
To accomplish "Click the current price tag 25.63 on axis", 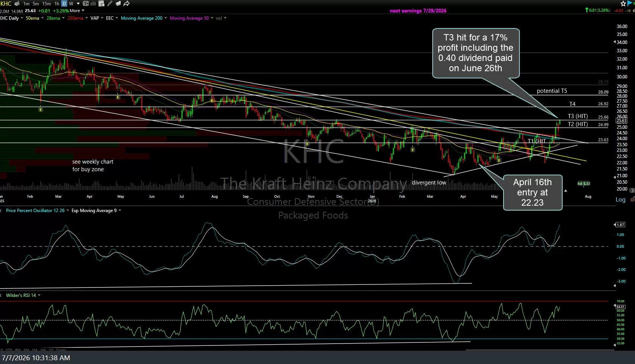I will click(622, 120).
